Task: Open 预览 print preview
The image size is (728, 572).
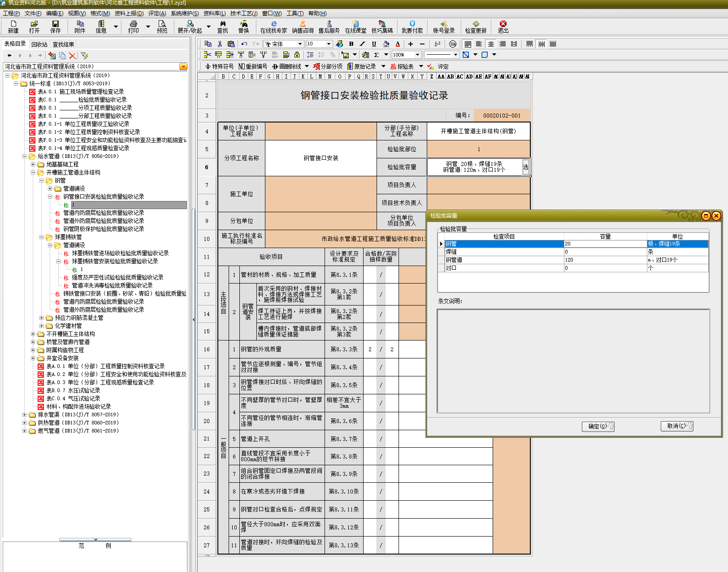Action: point(162,26)
